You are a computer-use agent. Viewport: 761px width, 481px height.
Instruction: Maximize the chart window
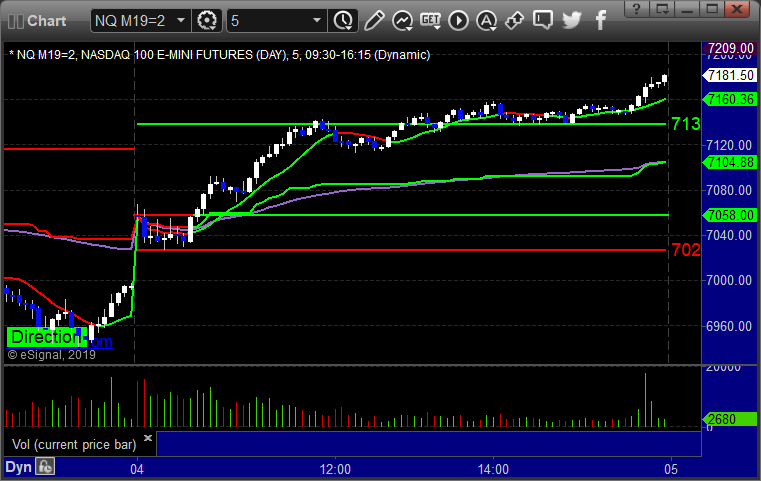coord(712,9)
